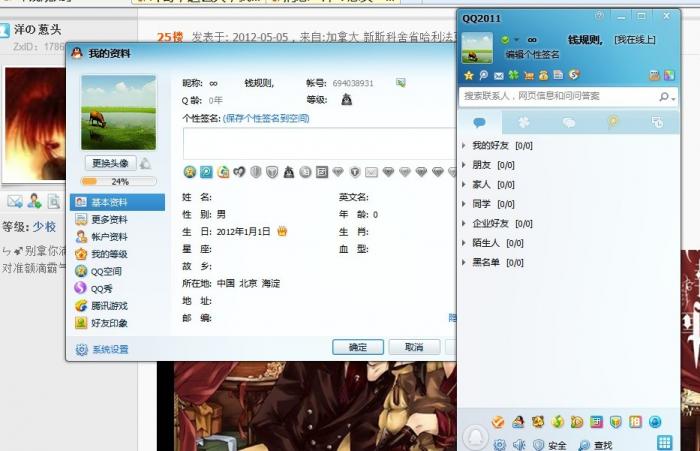Image resolution: width=700 pixels, height=451 pixels.
Task: Switch to the Weibo lightbulb tab
Action: (x=613, y=121)
